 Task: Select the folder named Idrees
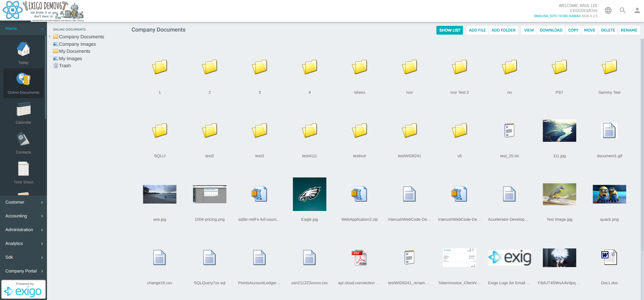coord(360,67)
